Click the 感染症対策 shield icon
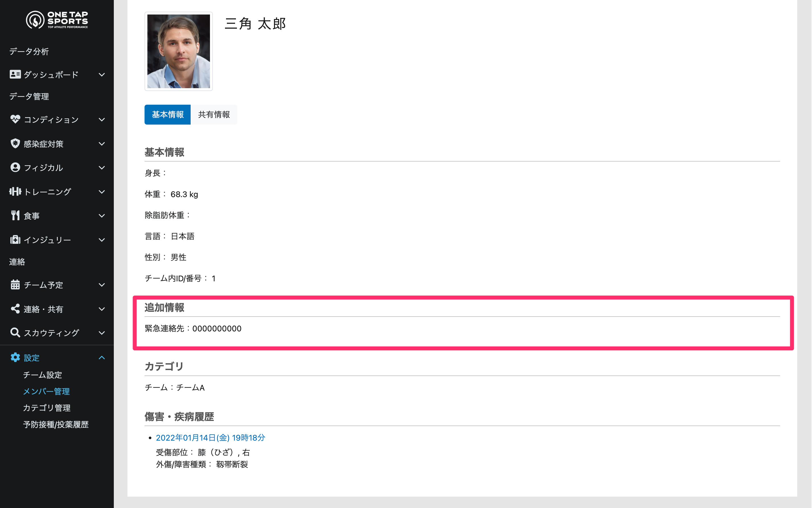This screenshot has width=812, height=508. coord(15,143)
